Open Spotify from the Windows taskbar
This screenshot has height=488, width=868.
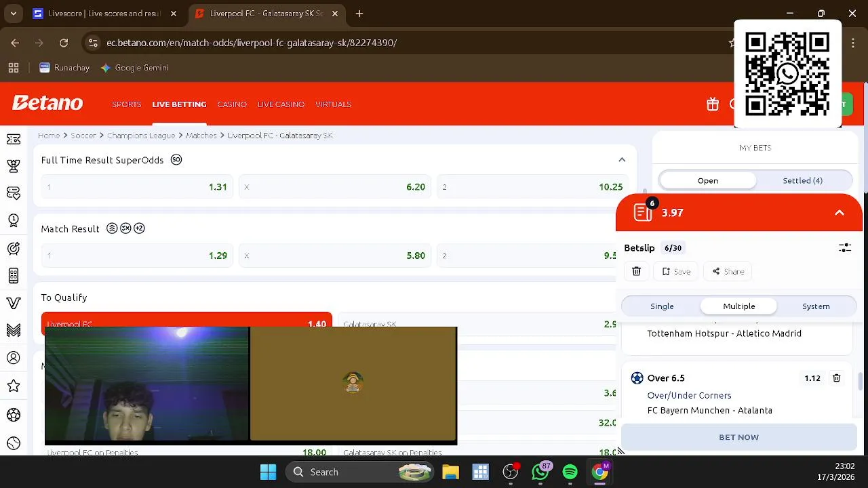pos(570,472)
